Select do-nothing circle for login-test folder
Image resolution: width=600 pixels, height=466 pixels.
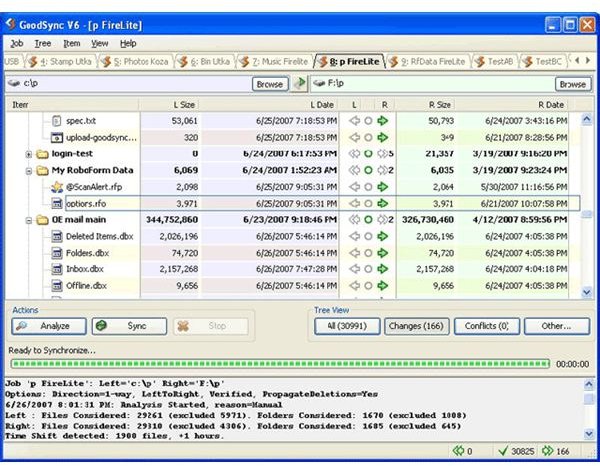368,154
